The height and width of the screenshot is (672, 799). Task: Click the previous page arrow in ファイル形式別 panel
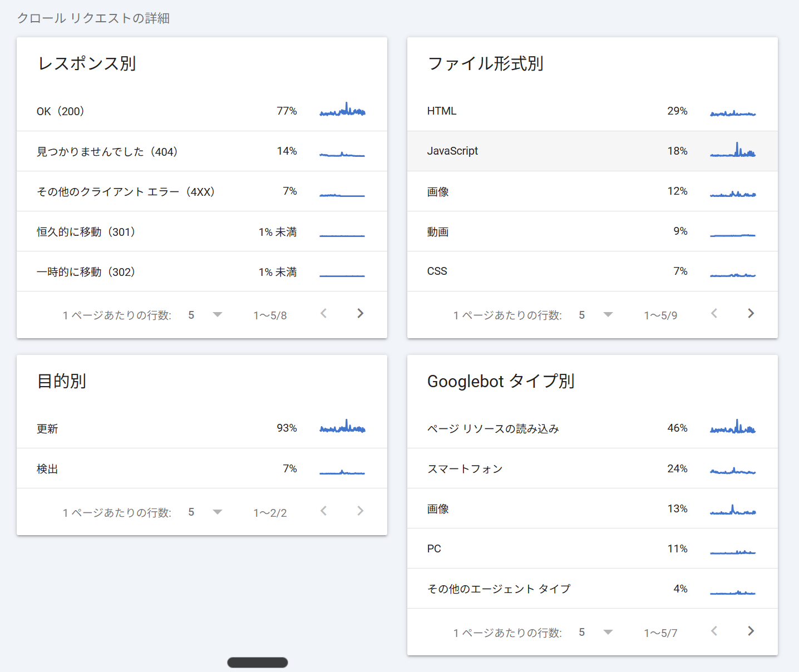[714, 314]
